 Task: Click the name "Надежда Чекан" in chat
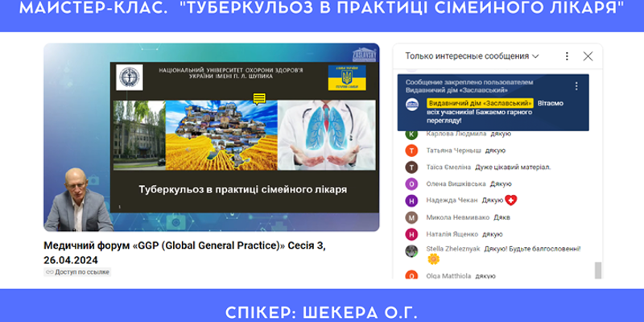(452, 200)
